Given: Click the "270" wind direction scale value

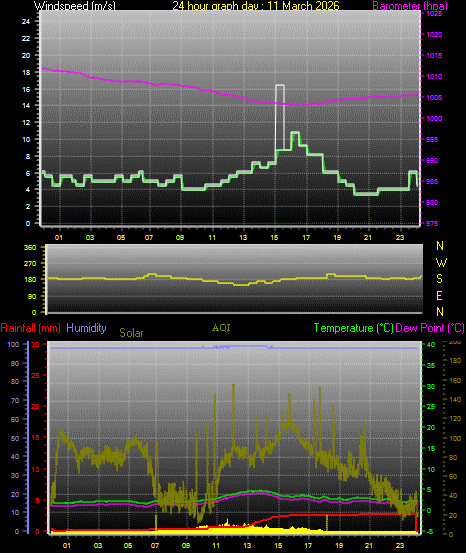Looking at the screenshot, I should (x=30, y=263).
